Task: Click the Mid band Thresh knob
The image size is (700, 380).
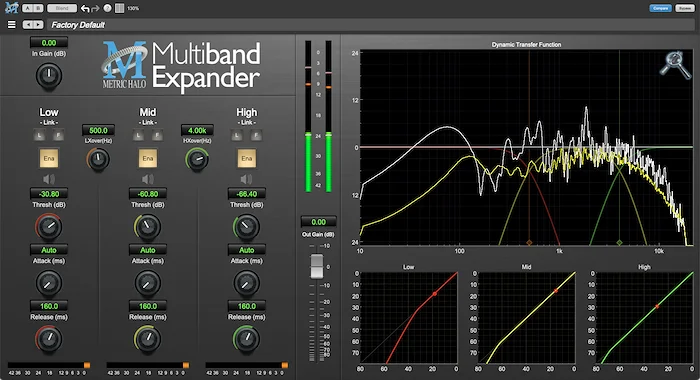Action: tap(147, 226)
